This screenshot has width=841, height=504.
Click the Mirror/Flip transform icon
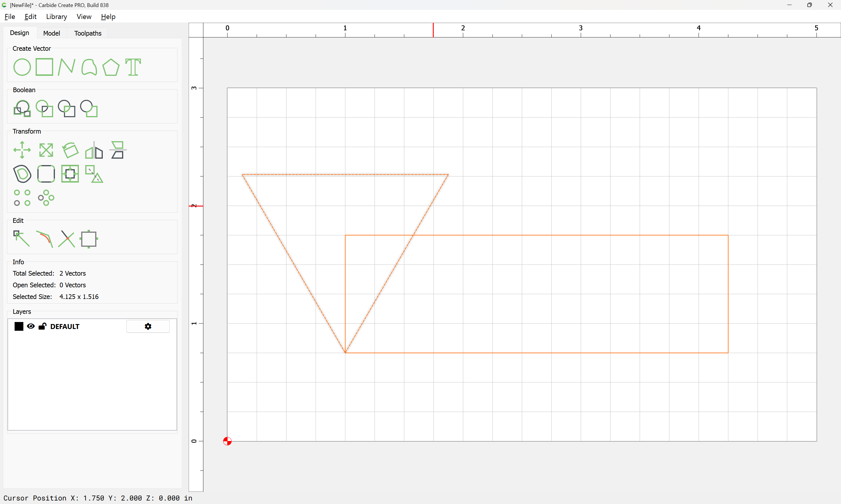tap(94, 150)
